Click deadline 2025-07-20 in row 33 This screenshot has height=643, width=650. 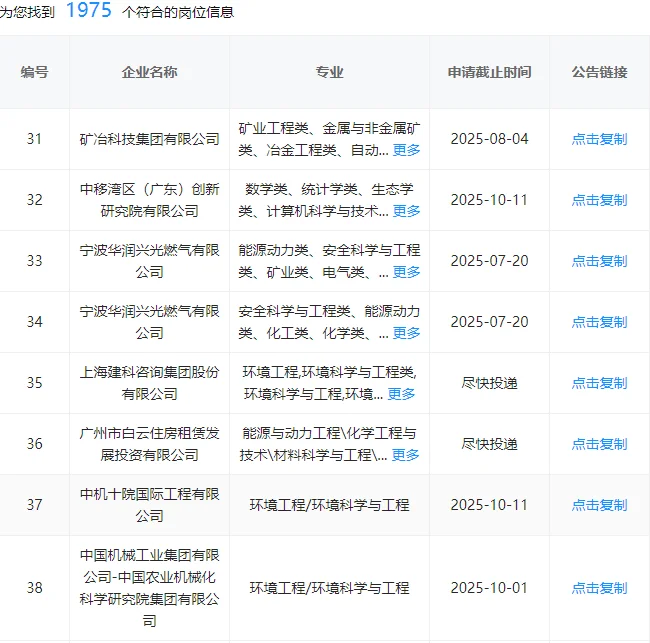click(490, 261)
